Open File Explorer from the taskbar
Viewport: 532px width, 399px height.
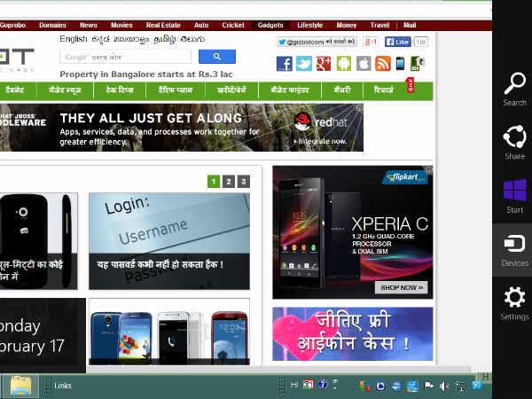(x=21, y=386)
